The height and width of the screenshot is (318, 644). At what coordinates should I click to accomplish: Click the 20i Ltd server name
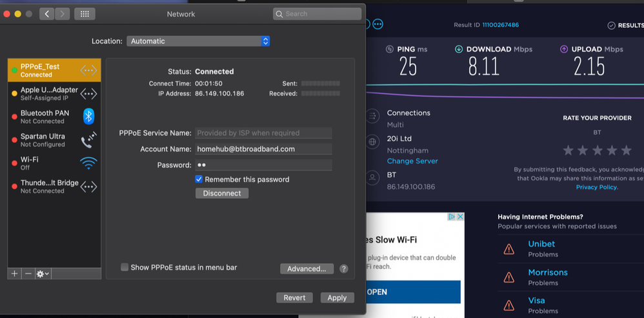tap(399, 139)
